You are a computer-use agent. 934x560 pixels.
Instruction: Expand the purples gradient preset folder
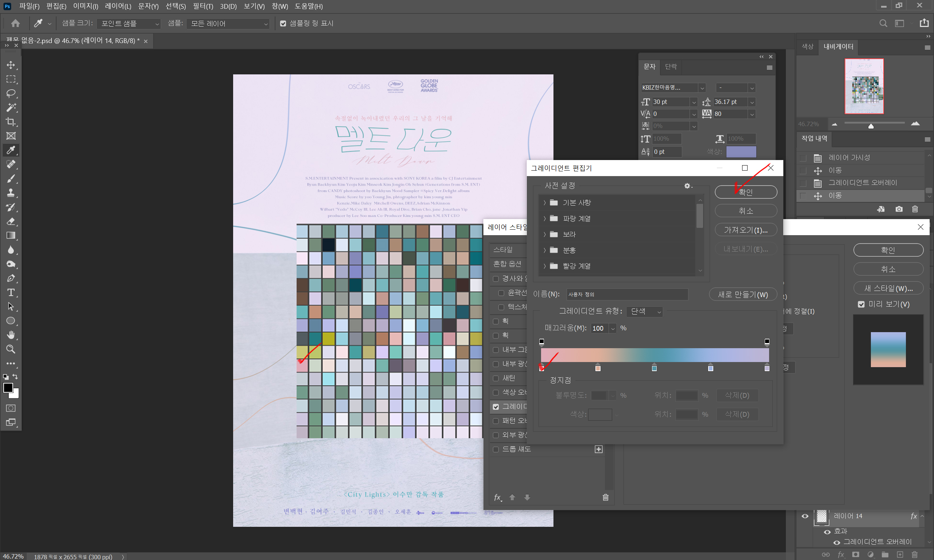click(544, 234)
